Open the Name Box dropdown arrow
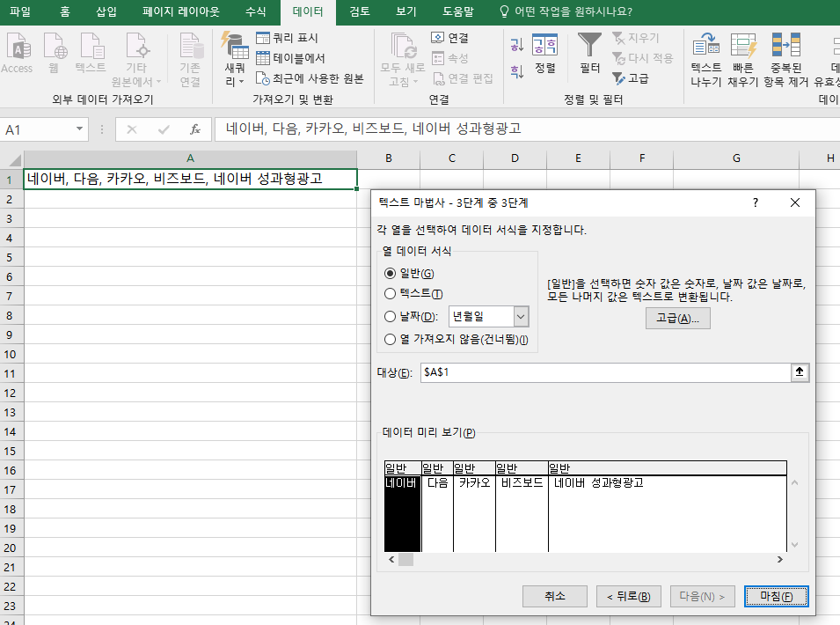Image resolution: width=840 pixels, height=625 pixels. point(79,129)
